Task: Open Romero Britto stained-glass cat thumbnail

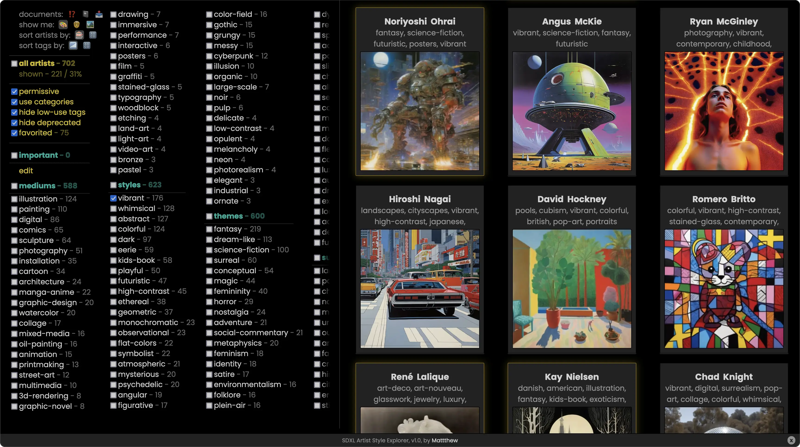Action: pos(723,289)
